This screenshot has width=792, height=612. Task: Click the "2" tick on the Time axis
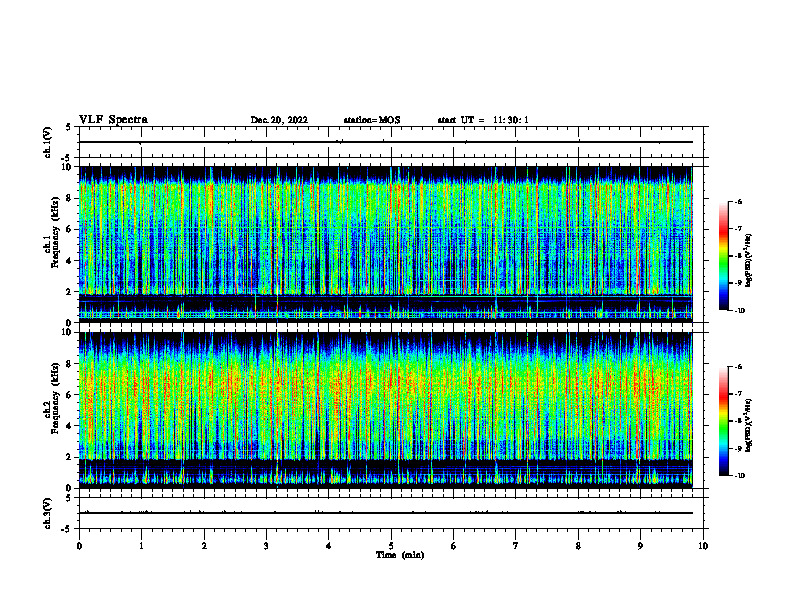(x=204, y=546)
